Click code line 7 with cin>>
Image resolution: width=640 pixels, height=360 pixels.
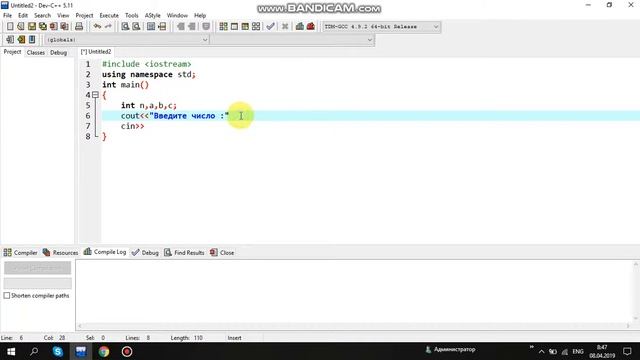132,126
